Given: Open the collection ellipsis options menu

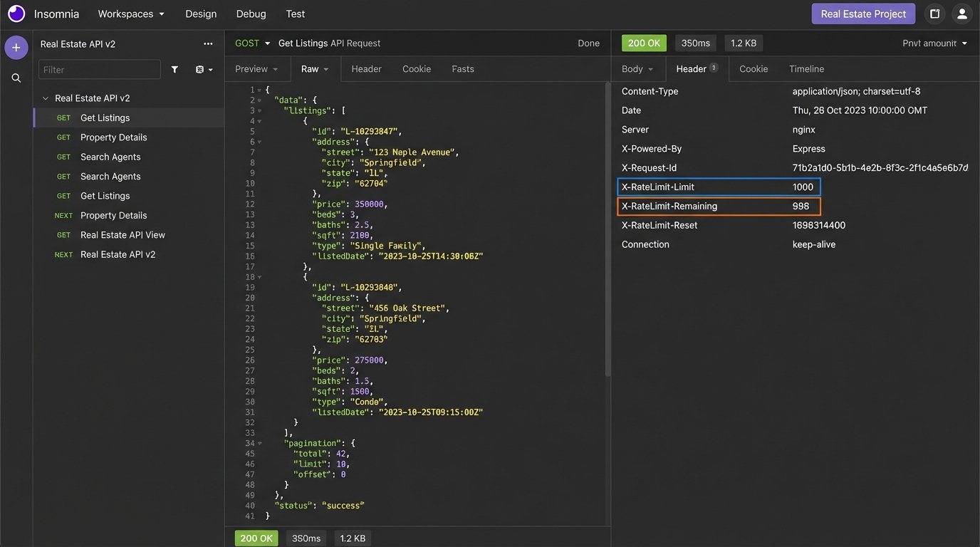Looking at the screenshot, I should (x=208, y=44).
